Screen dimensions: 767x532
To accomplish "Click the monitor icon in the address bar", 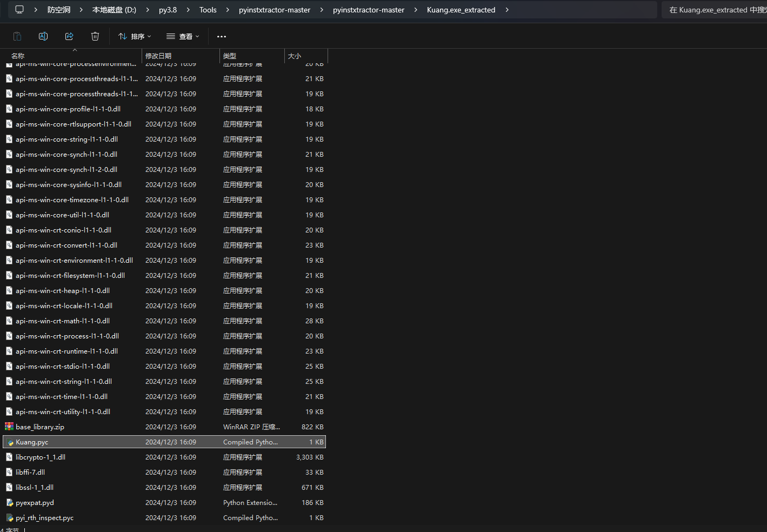I will coord(19,10).
